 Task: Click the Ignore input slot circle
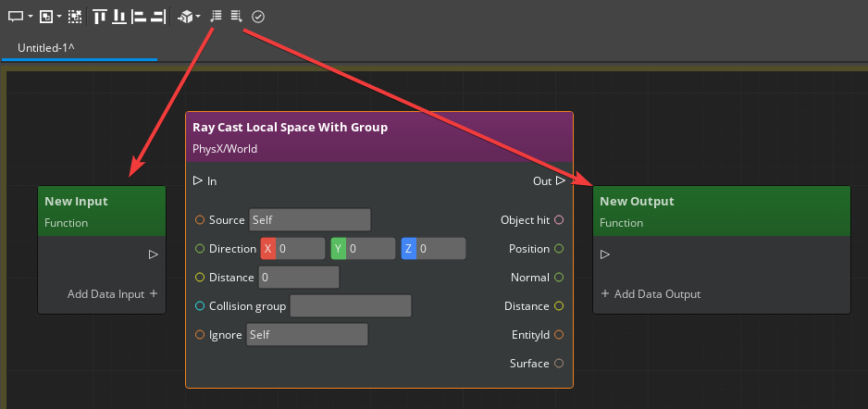tap(200, 335)
